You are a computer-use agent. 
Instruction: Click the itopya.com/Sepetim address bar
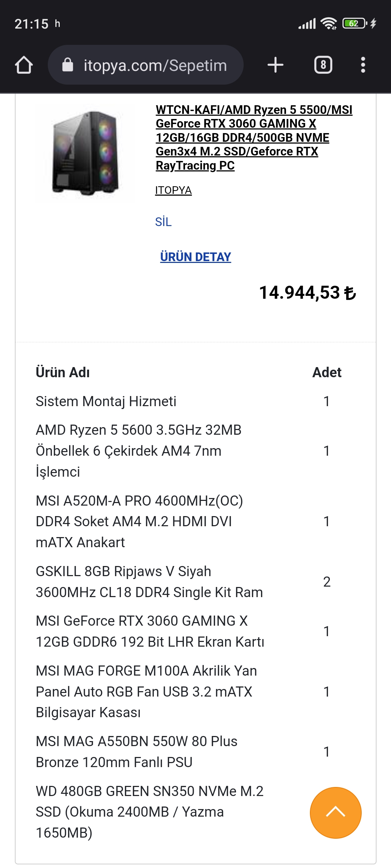[x=155, y=65]
